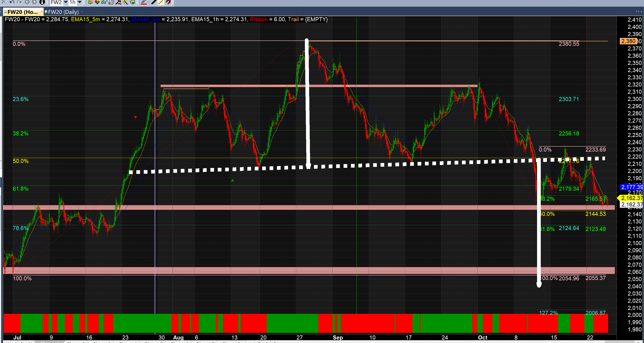Toggle the dotted trend line tool
Viewport: 644px width, 343px height.
pyautogui.click(x=161, y=2)
